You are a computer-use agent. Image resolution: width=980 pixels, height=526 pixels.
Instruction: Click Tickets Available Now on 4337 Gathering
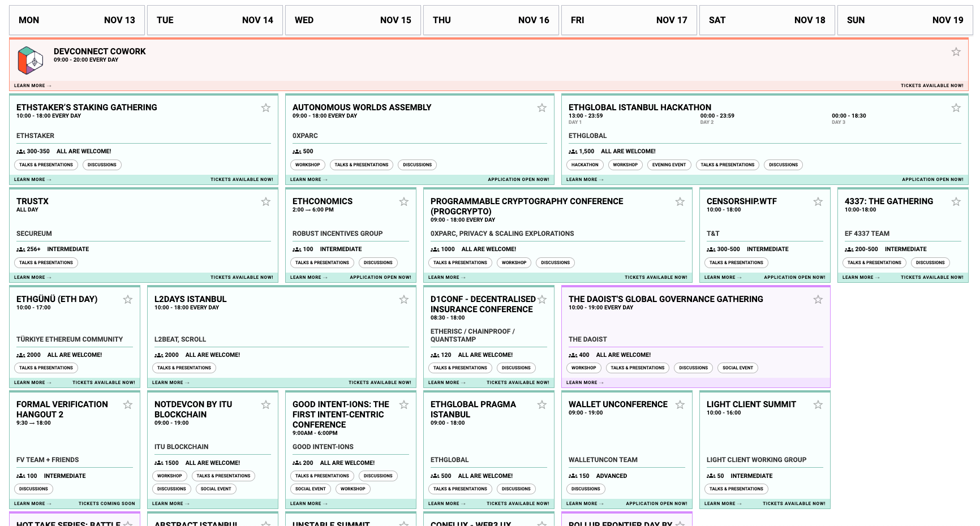932,277
